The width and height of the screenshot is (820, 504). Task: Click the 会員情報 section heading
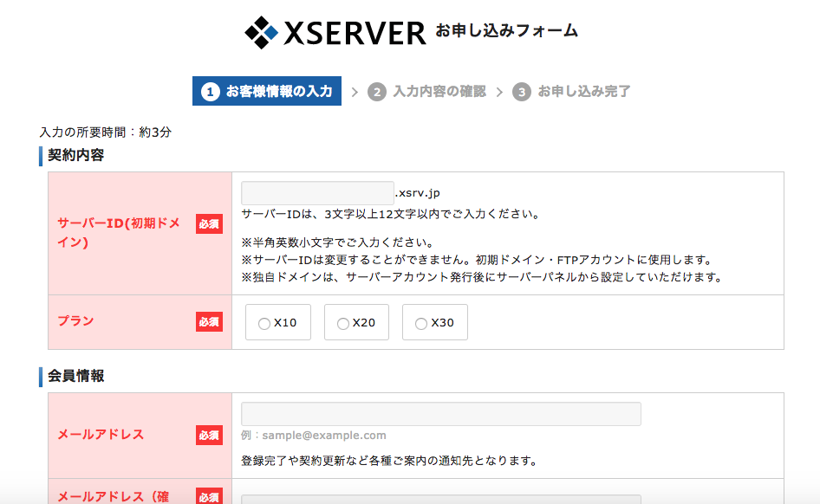pos(75,376)
